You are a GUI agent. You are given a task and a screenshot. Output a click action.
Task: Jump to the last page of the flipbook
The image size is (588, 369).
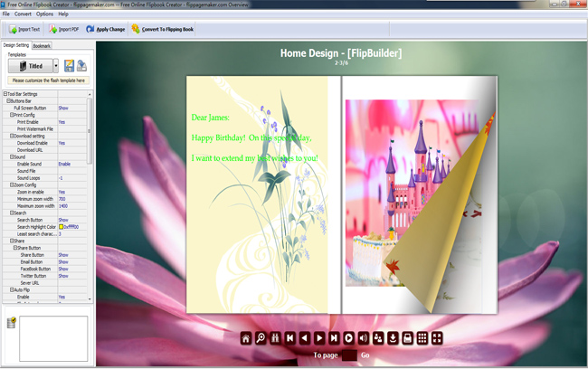pyautogui.click(x=334, y=338)
